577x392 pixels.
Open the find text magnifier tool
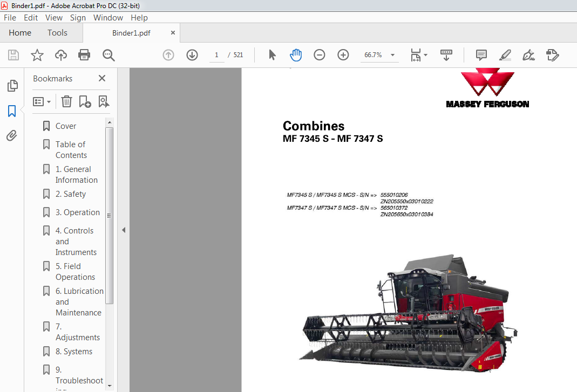(108, 55)
